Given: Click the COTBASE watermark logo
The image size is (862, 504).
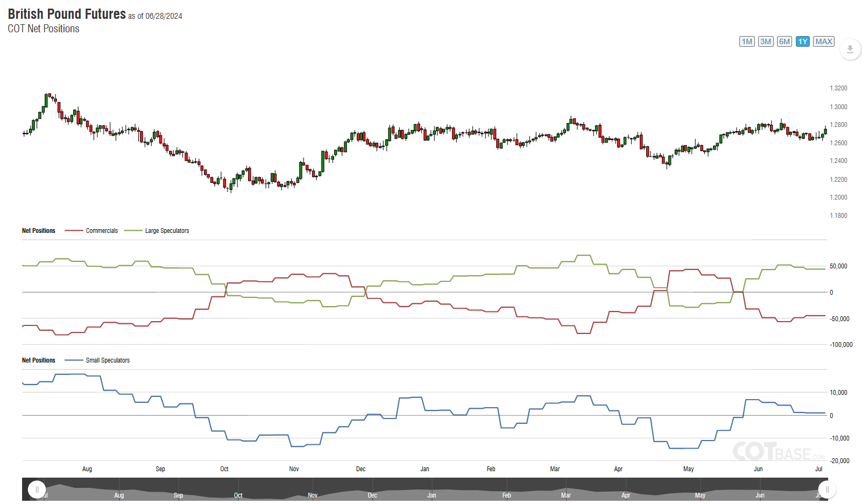Looking at the screenshot, I should pyautogui.click(x=778, y=452).
